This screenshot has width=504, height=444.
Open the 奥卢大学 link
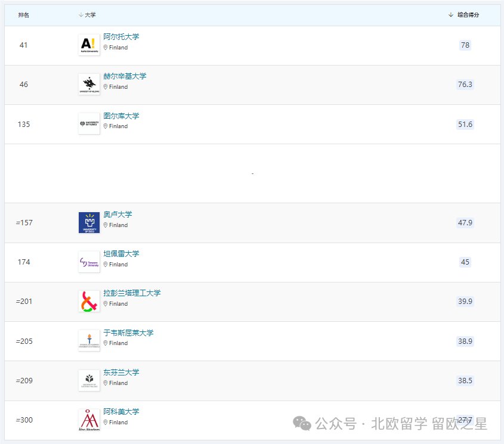click(118, 215)
